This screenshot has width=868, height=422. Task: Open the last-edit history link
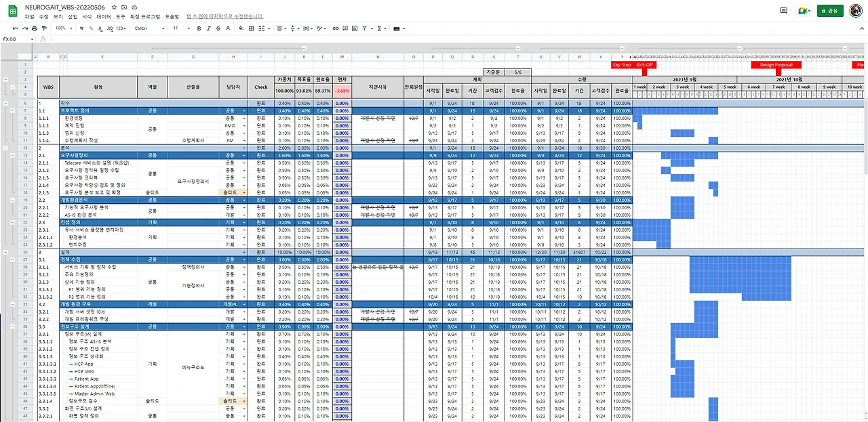point(224,16)
